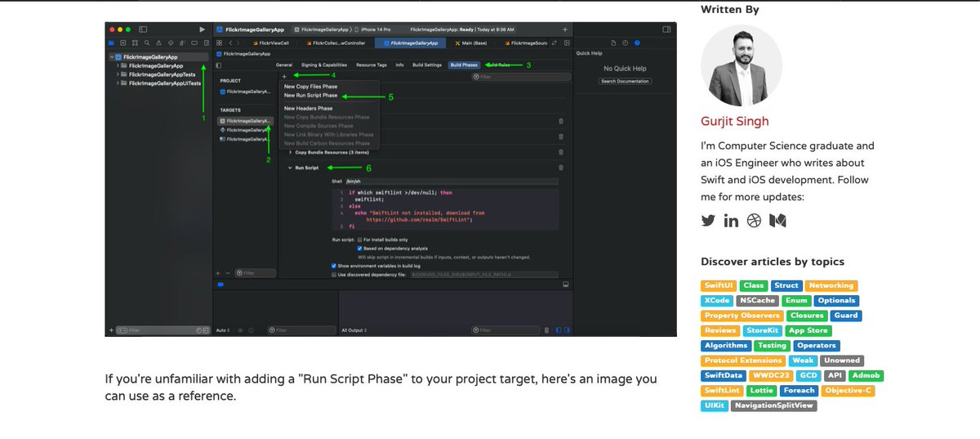The width and height of the screenshot is (980, 439).
Task: Open the Struct topic tag
Action: tap(786, 286)
